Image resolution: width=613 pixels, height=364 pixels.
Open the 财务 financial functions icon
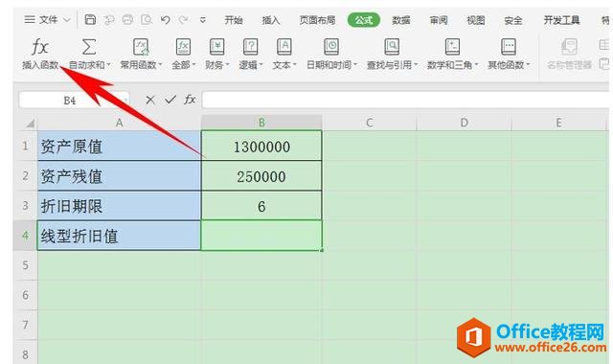coord(216,47)
